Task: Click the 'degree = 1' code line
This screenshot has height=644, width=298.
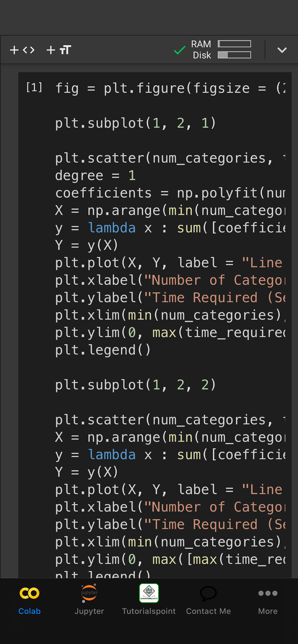Action: [95, 176]
